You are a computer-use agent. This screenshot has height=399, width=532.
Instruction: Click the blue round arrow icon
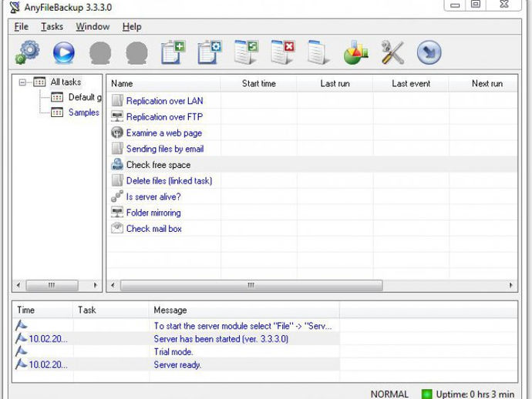click(x=429, y=52)
